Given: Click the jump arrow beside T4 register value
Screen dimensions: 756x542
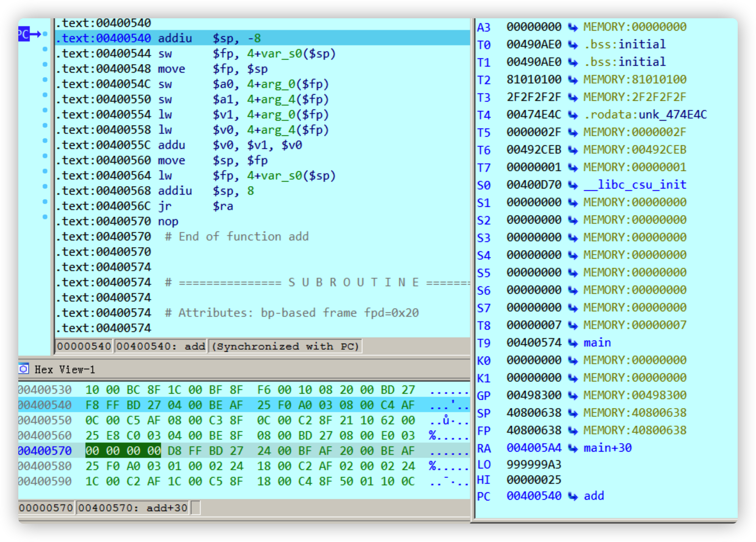Looking at the screenshot, I should [573, 115].
